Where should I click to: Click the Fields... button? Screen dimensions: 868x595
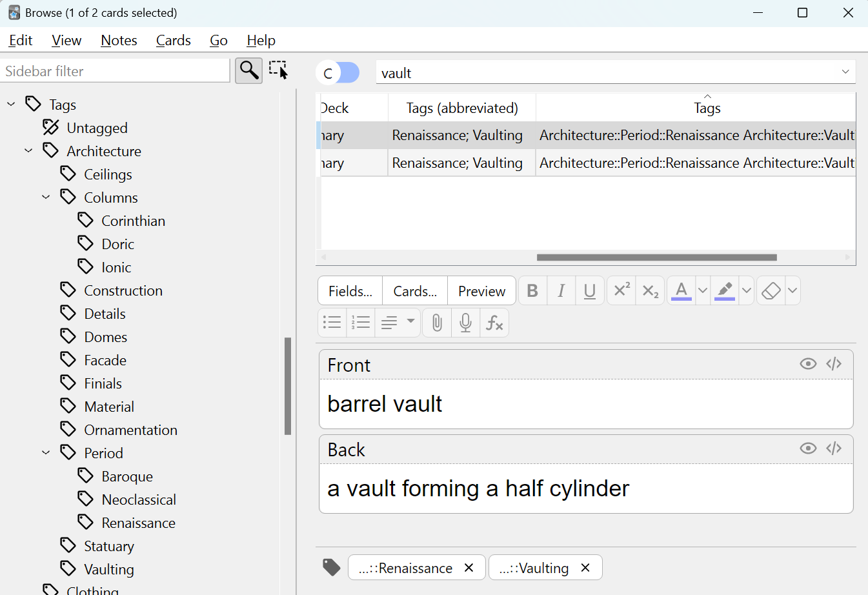click(x=350, y=291)
